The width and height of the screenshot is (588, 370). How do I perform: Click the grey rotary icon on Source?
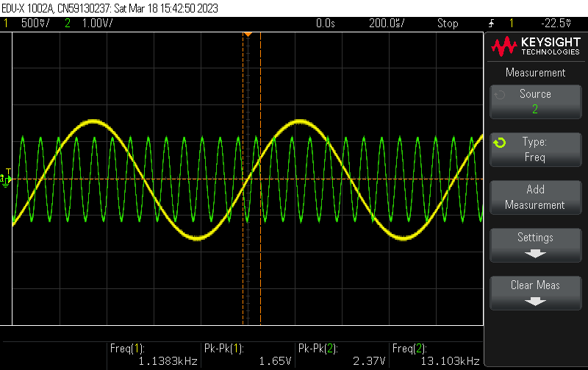[500, 95]
